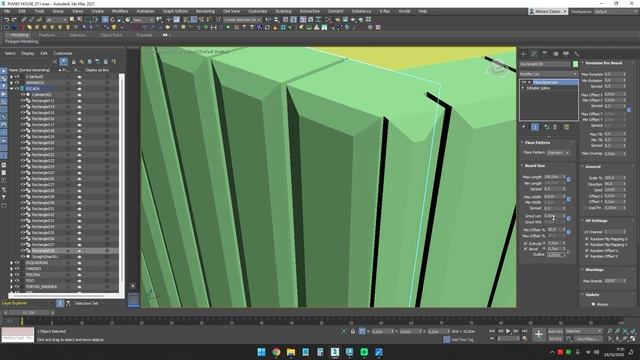Collapse the UV Settings rollout
This screenshot has height=360, width=640.
pos(596,221)
